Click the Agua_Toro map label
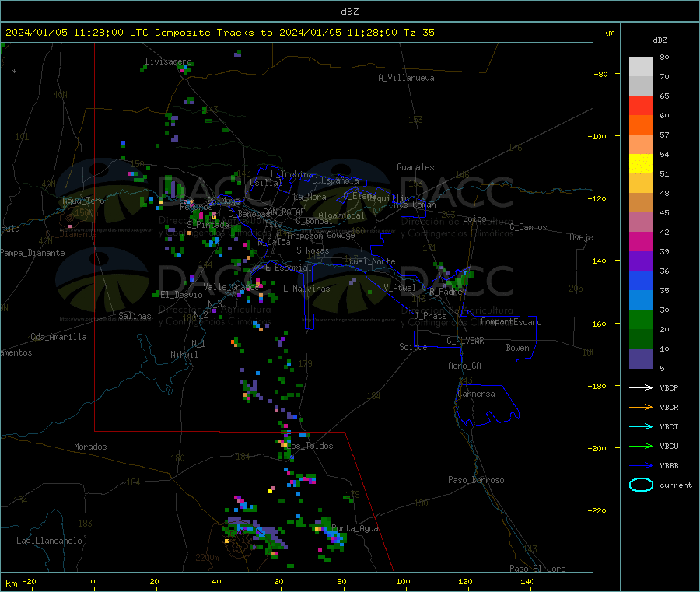Screen dimensions: 700x592 tap(83, 201)
